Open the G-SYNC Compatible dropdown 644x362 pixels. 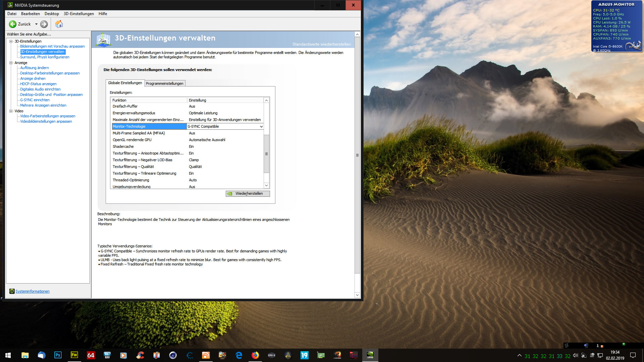(261, 126)
